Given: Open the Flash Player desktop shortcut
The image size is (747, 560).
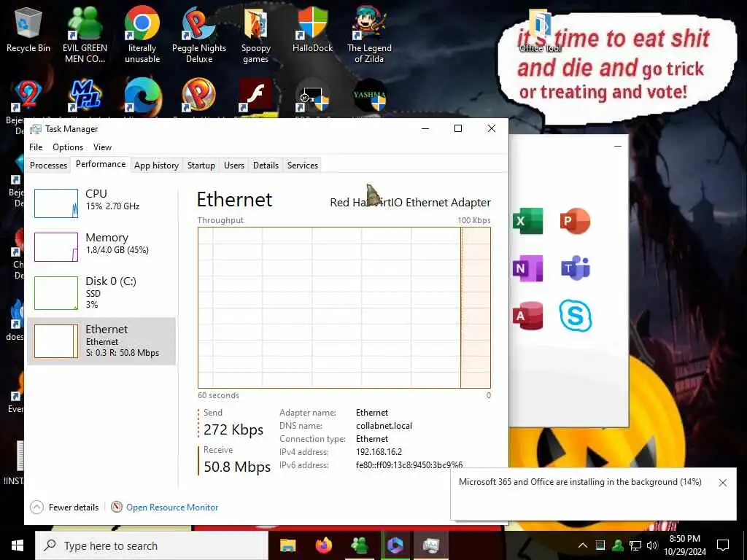Looking at the screenshot, I should click(x=256, y=95).
